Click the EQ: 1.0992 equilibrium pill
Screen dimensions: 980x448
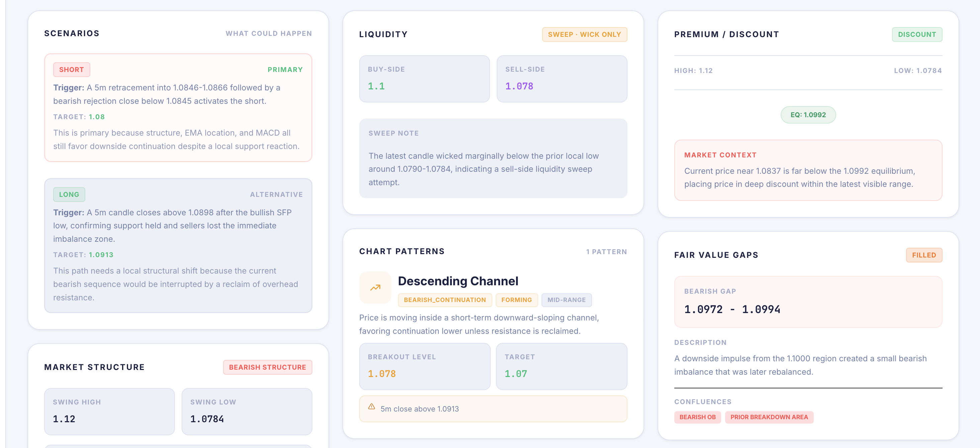pos(808,115)
